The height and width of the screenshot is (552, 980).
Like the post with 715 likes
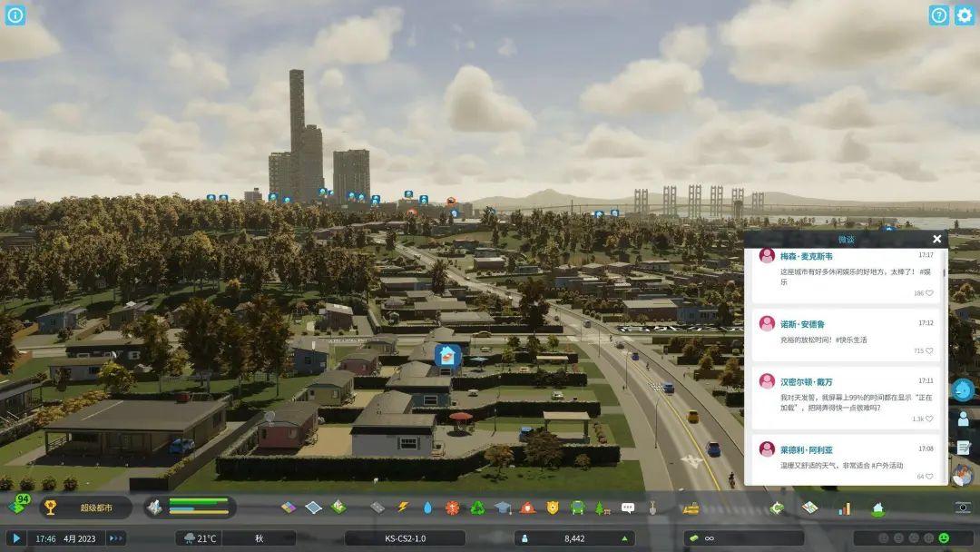point(929,350)
